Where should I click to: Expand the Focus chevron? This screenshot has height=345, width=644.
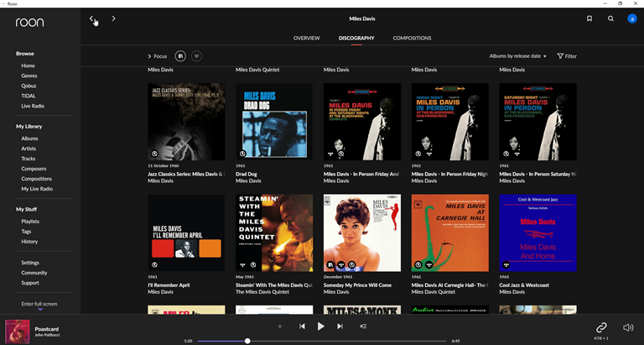coord(150,56)
